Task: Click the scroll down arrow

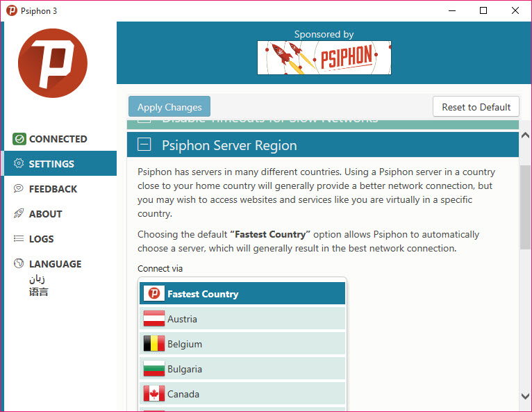Action: [525, 396]
